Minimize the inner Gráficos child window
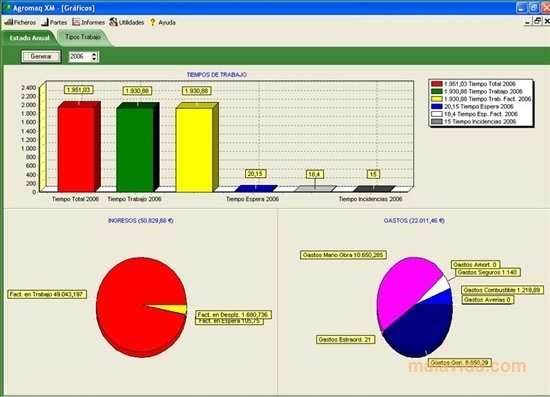 pyautogui.click(x=527, y=22)
